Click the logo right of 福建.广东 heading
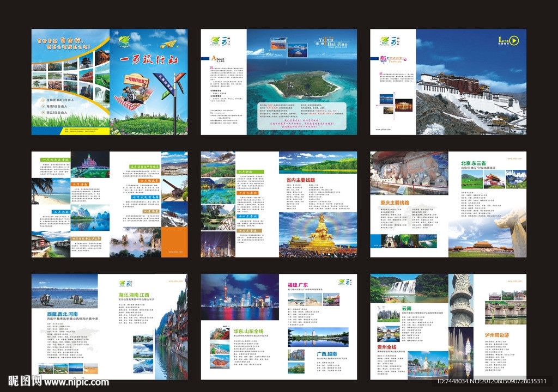The width and height of the screenshot is (558, 392). point(344,283)
